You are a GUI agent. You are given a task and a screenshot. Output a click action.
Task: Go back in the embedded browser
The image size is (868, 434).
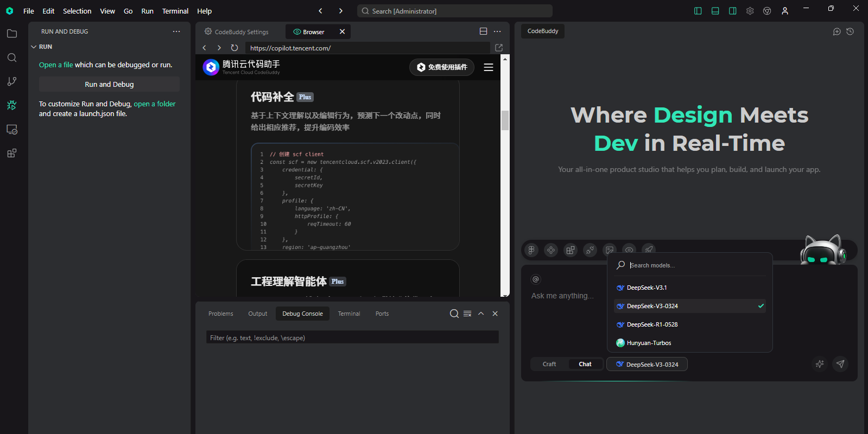point(205,48)
